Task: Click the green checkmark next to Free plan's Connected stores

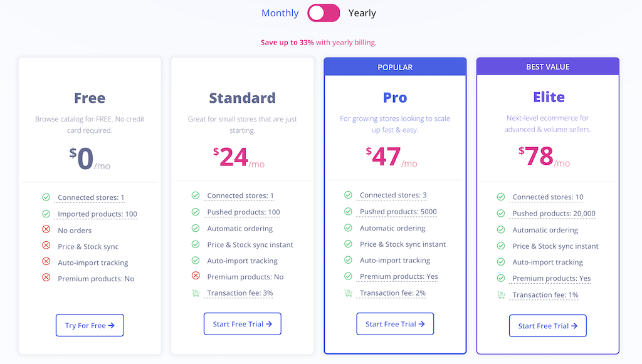Action: pyautogui.click(x=46, y=197)
